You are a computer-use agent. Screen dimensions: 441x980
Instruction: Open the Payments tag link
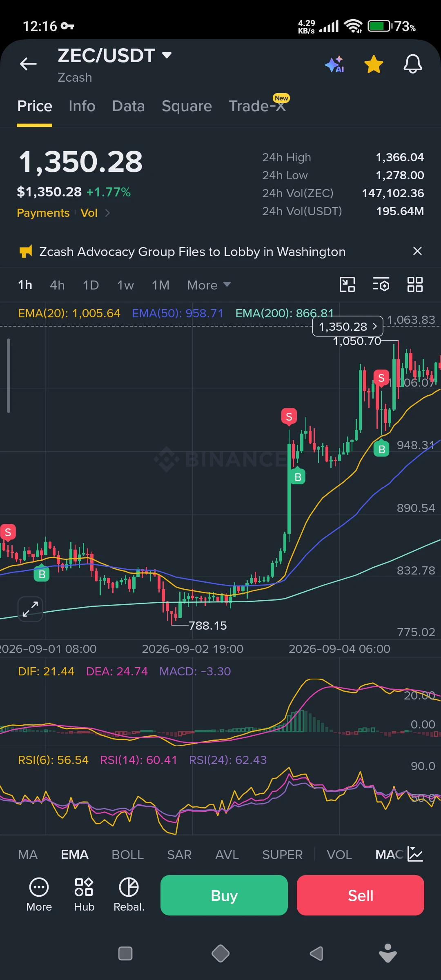43,213
